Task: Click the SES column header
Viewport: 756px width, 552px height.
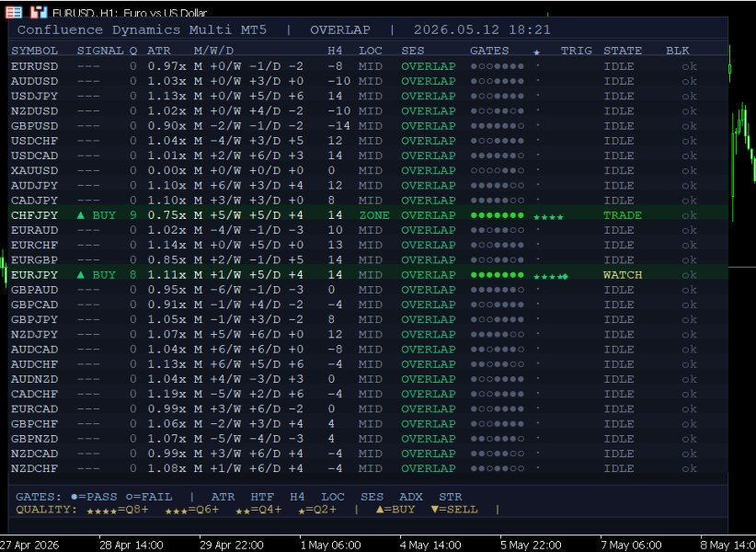Action: click(x=413, y=51)
